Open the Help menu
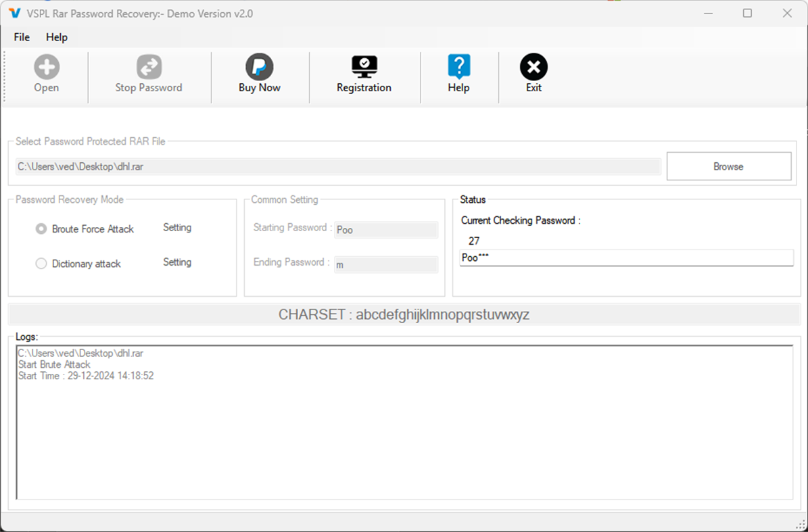This screenshot has width=808, height=532. [x=56, y=37]
